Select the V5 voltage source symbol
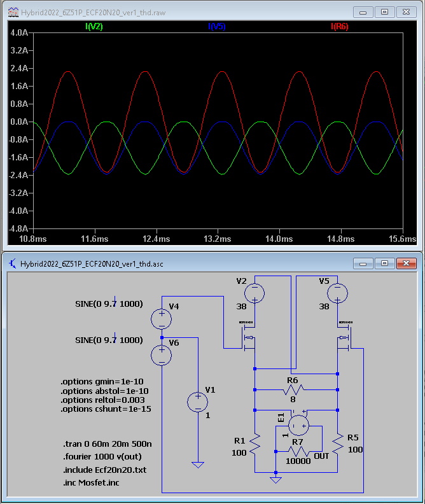The image size is (425, 504). (337, 293)
